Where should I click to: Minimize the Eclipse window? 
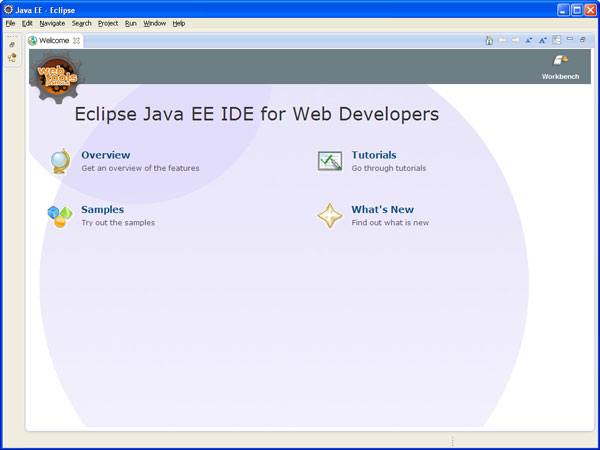(563, 10)
